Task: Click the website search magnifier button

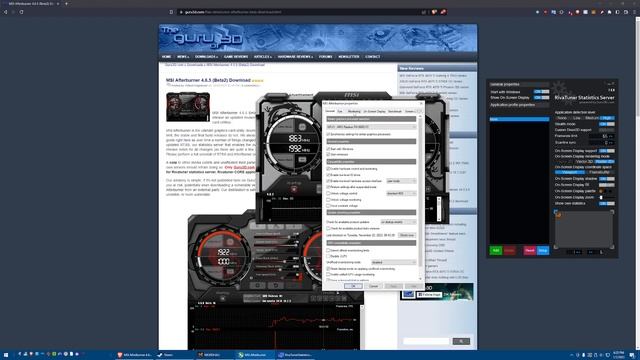Action: (461, 341)
